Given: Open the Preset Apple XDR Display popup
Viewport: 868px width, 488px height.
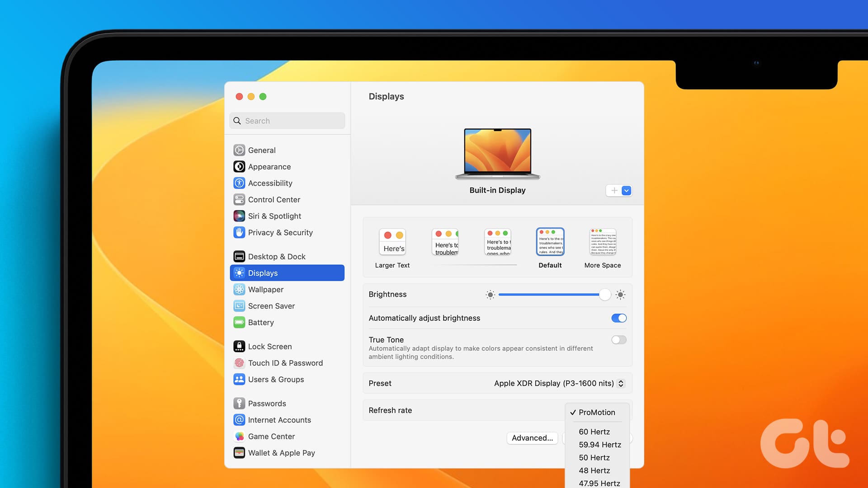Looking at the screenshot, I should 559,383.
